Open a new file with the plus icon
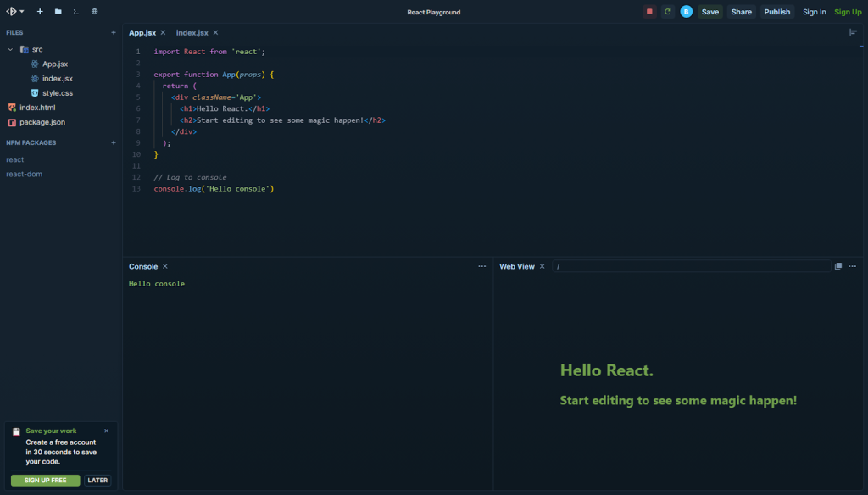Screen dimensions: 868x495 point(40,11)
